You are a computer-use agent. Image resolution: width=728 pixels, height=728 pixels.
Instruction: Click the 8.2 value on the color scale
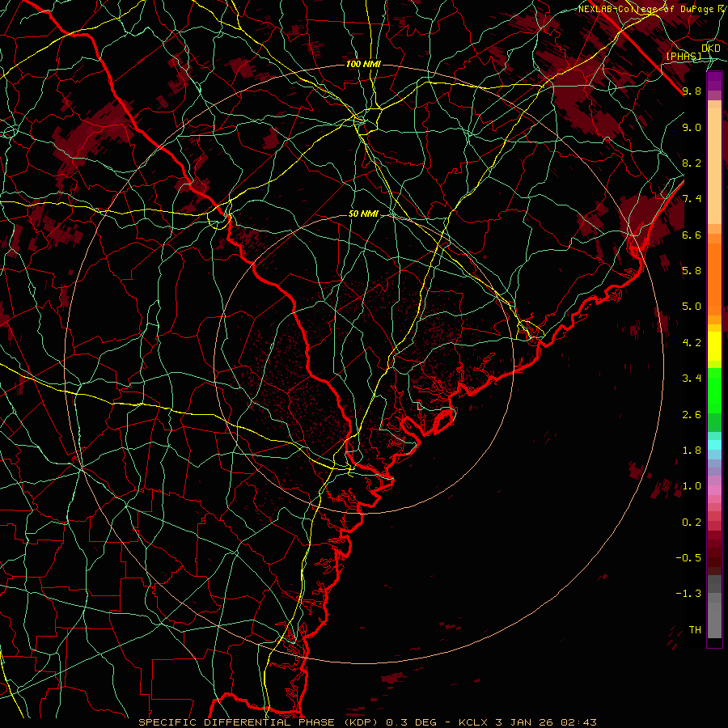(692, 163)
